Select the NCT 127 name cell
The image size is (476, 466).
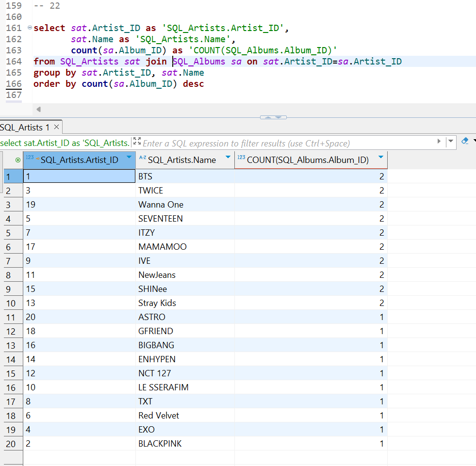pyautogui.click(x=185, y=373)
